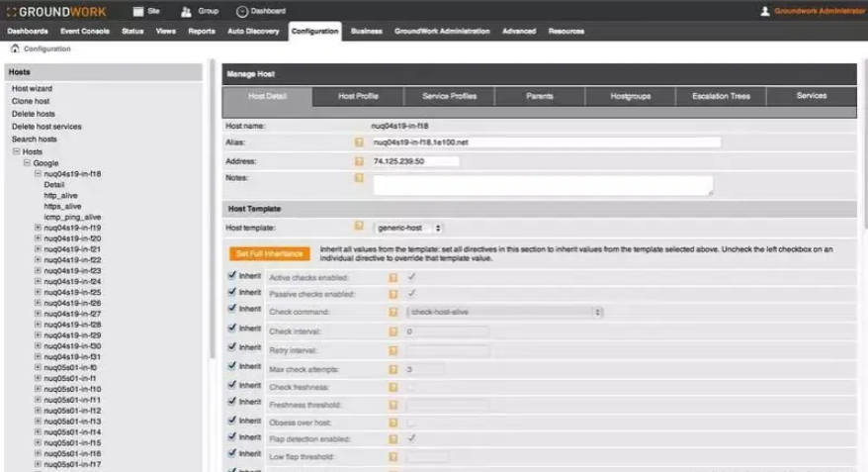This screenshot has width=868, height=472.
Task: Switch to the Services tab
Action: 812,96
